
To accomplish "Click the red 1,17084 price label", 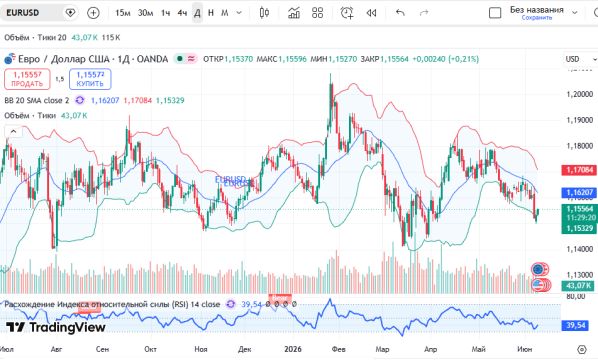I will (579, 170).
